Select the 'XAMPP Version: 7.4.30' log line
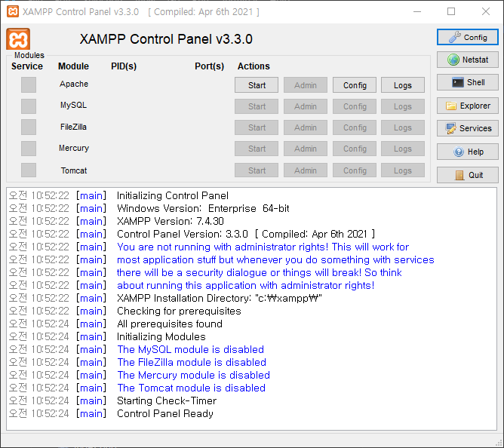This screenshot has width=504, height=448. coord(171,222)
